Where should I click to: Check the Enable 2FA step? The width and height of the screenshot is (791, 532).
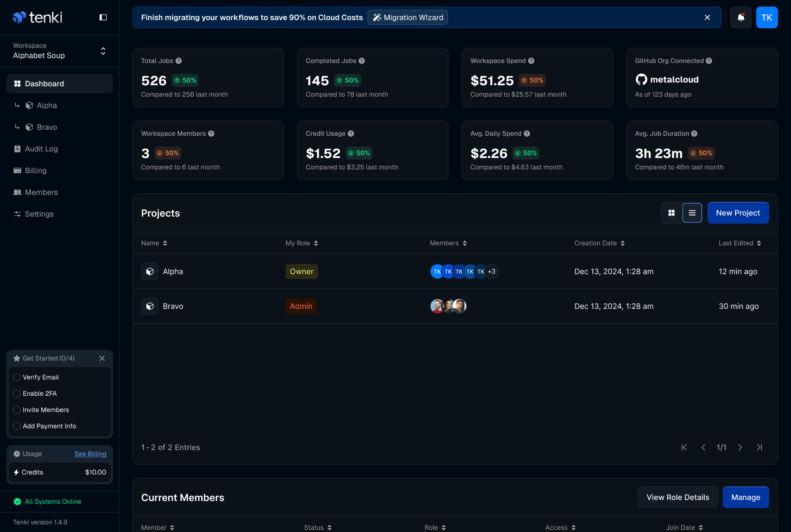click(x=17, y=394)
